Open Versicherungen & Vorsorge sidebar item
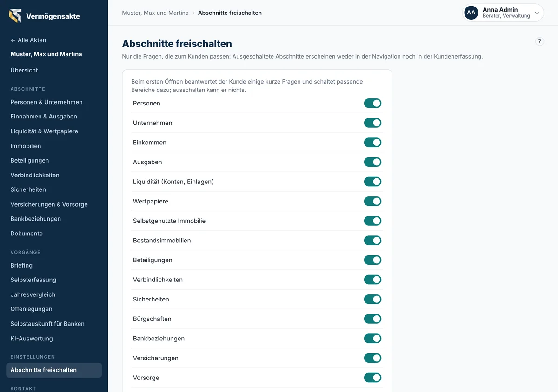The image size is (558, 392). 49,204
